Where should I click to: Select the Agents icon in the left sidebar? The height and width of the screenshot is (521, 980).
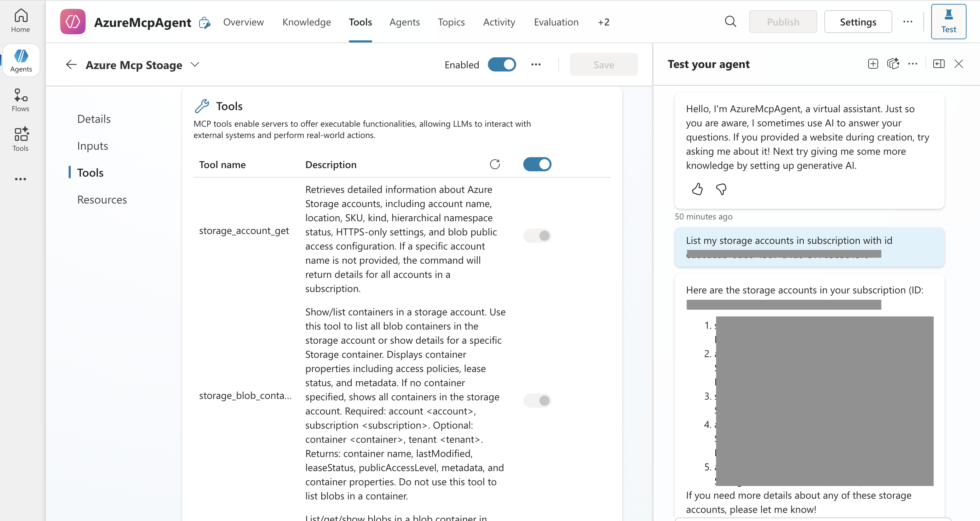click(x=21, y=60)
